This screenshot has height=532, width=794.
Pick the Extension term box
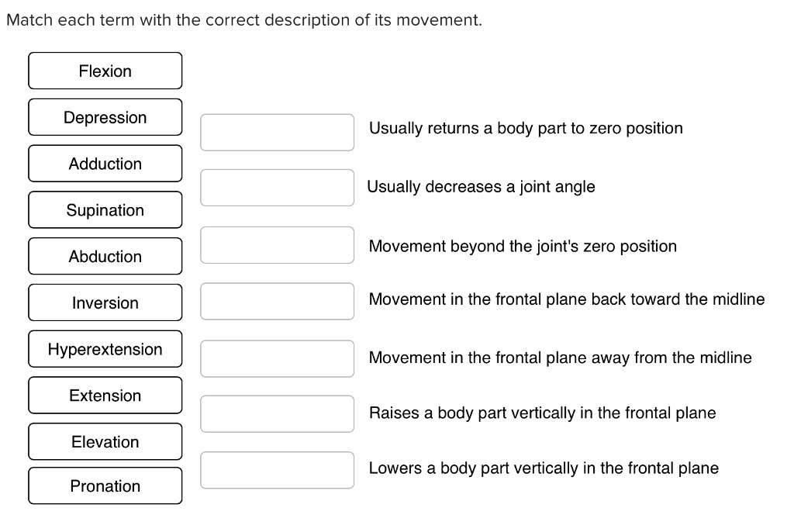click(x=105, y=396)
